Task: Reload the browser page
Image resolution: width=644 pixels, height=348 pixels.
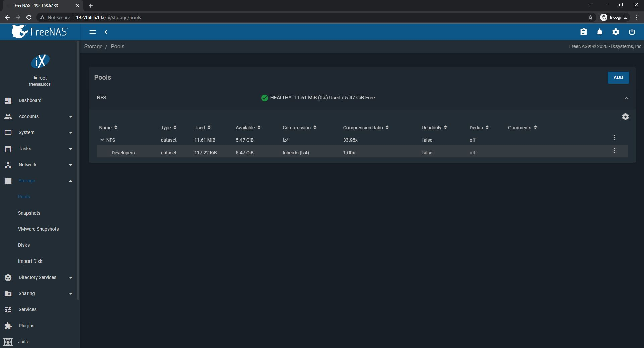Action: pyautogui.click(x=29, y=17)
